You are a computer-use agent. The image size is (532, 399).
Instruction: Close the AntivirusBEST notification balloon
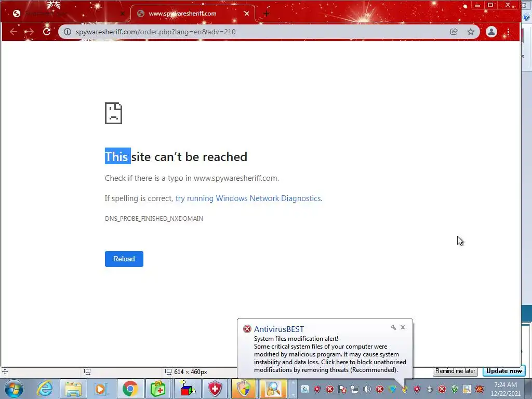(403, 327)
